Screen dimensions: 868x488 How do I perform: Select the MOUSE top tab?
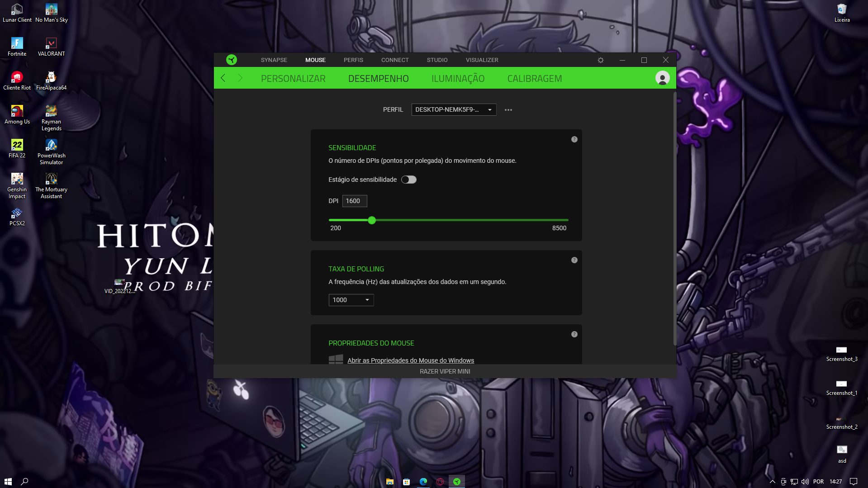pyautogui.click(x=315, y=60)
